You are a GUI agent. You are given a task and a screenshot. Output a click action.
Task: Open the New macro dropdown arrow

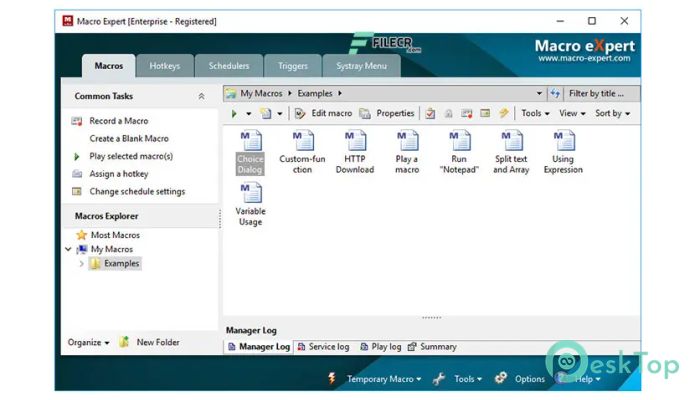pyautogui.click(x=280, y=114)
